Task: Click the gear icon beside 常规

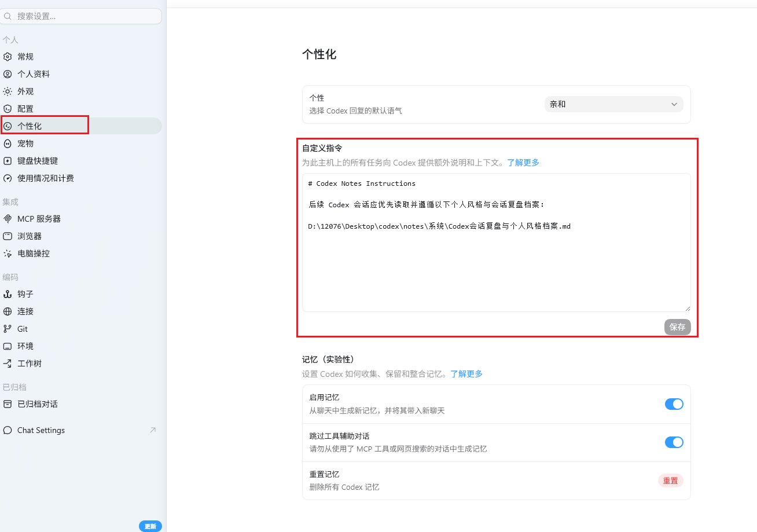Action: (x=8, y=57)
